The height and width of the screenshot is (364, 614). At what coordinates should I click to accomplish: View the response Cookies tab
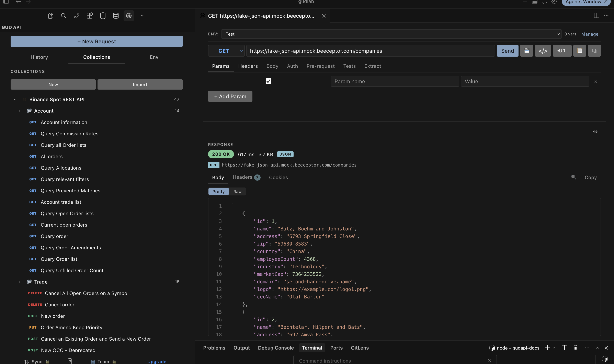click(278, 177)
